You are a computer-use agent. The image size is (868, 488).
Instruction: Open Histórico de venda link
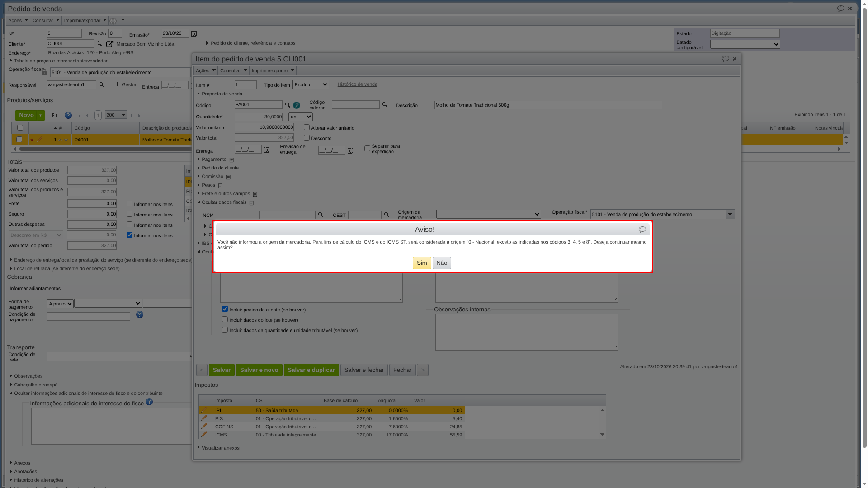(x=357, y=84)
